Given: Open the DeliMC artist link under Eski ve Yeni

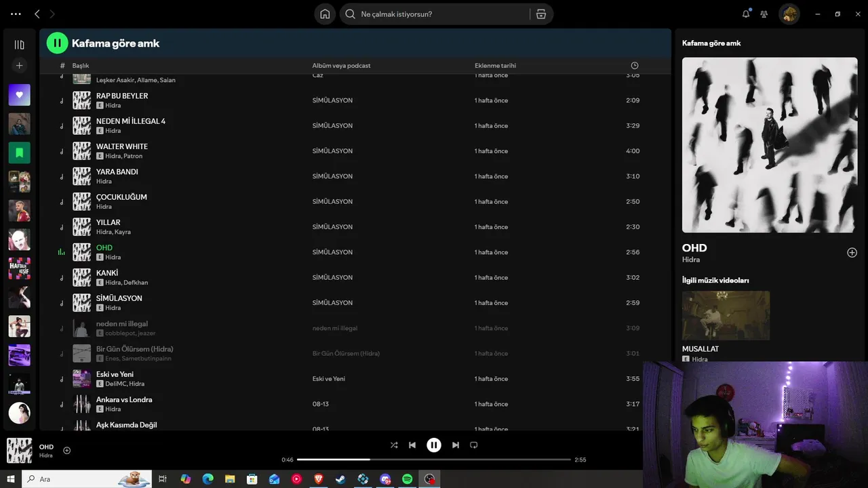Looking at the screenshot, I should (x=115, y=384).
